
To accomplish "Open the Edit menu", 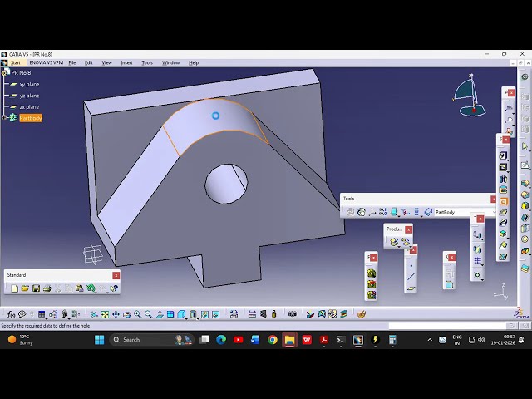I will pos(89,63).
